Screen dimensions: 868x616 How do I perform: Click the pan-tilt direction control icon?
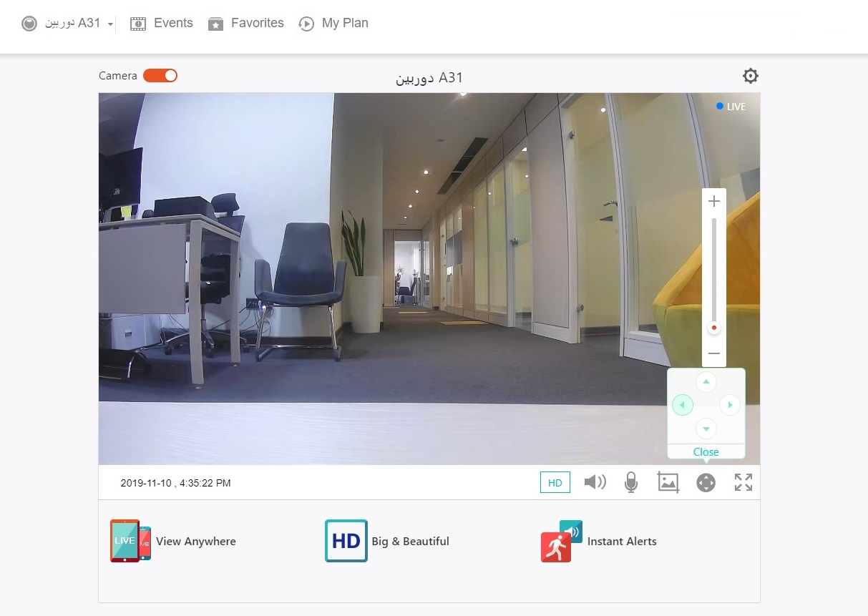point(706,483)
